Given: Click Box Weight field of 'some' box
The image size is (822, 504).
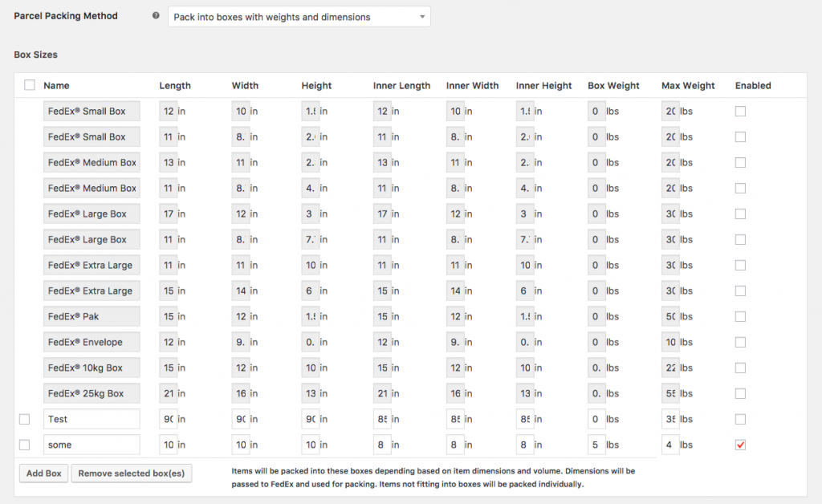Looking at the screenshot, I should pyautogui.click(x=596, y=445).
